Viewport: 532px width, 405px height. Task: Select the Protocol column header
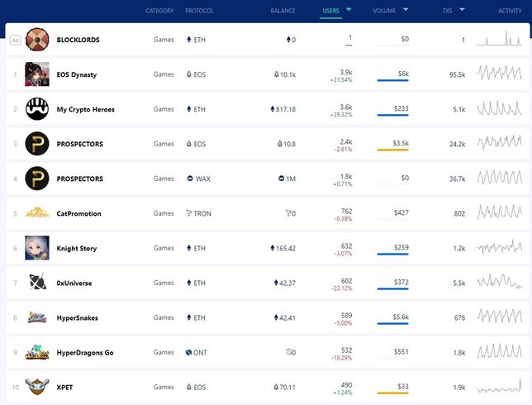[199, 11]
